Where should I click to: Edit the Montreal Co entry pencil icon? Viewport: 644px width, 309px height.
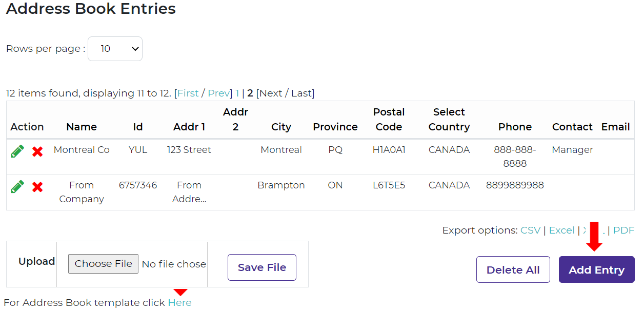click(x=17, y=151)
